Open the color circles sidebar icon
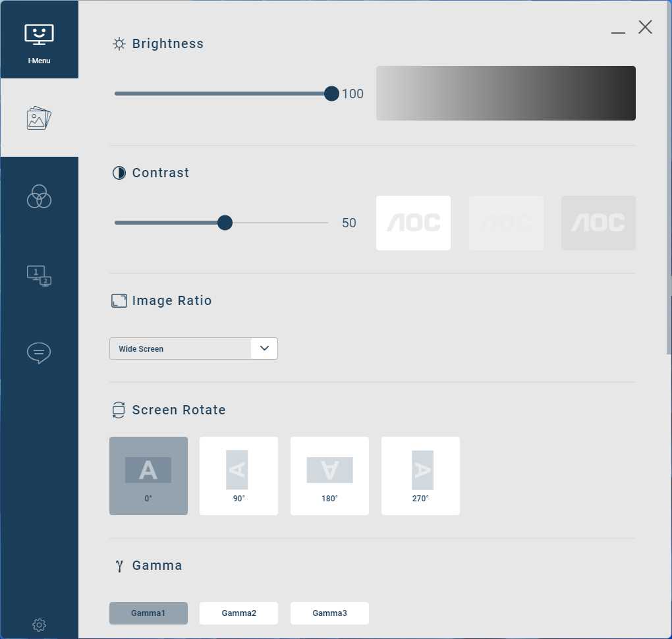This screenshot has height=639, width=672. click(39, 197)
